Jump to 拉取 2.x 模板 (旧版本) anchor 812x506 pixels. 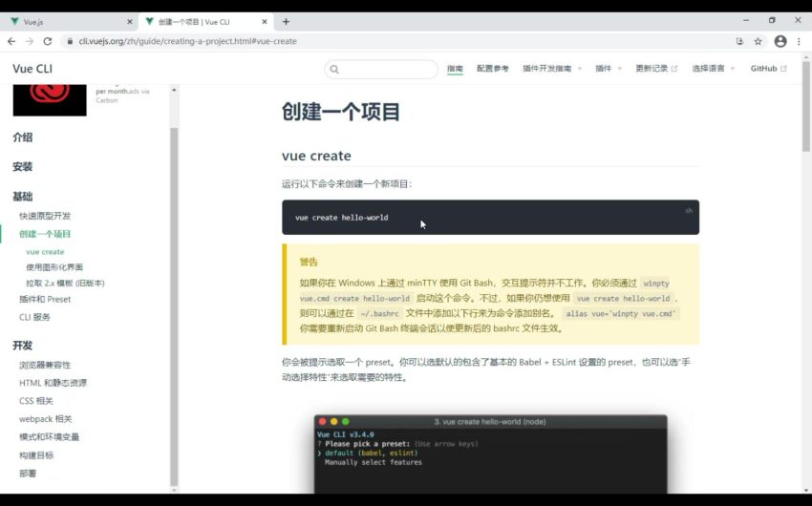click(x=65, y=283)
